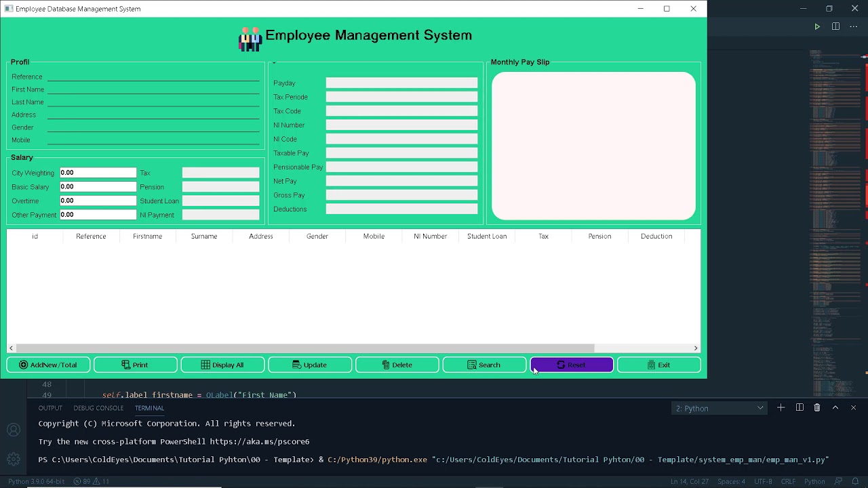Image resolution: width=868 pixels, height=488 pixels.
Task: Create a new terminal with plus icon
Action: coord(781,407)
